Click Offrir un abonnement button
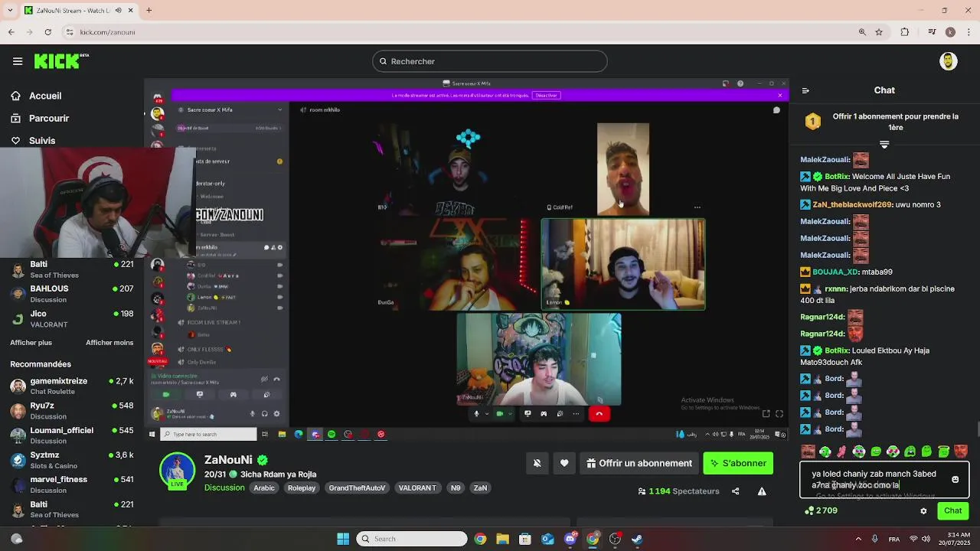 pyautogui.click(x=639, y=463)
